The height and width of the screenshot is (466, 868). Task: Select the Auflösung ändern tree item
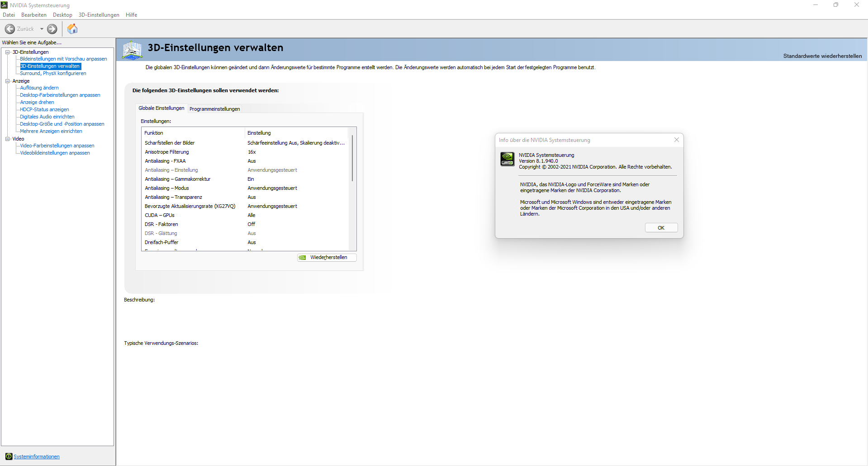[39, 88]
